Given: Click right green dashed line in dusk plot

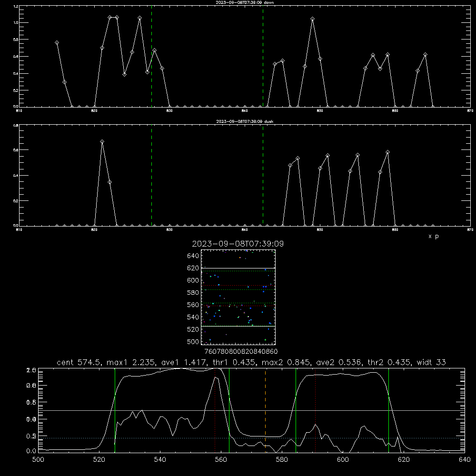Looking at the screenshot, I should 263,175.
